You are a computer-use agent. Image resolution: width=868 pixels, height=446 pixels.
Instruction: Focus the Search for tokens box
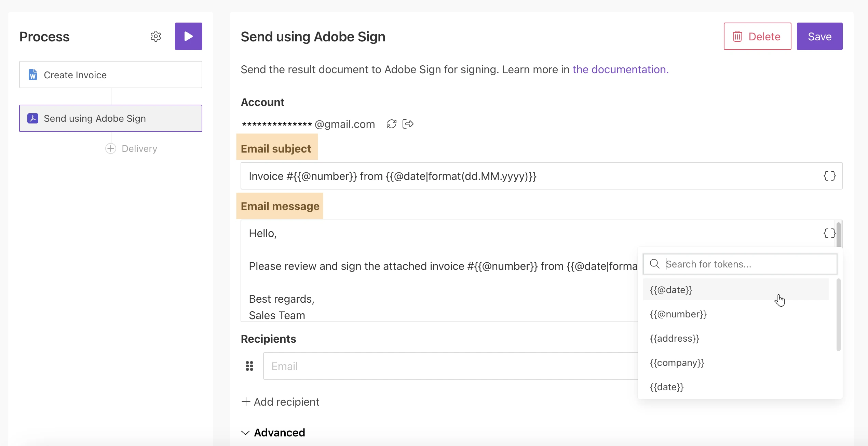[x=740, y=264]
